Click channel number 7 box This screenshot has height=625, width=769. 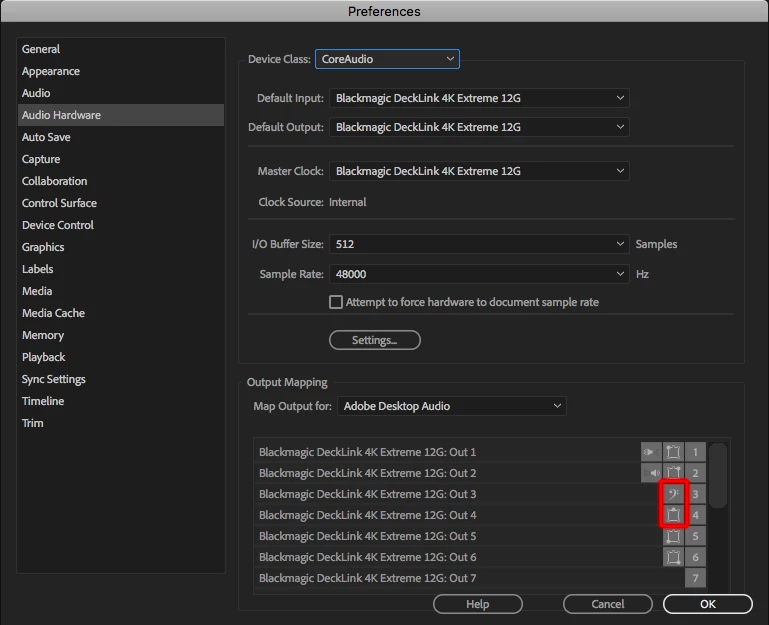tap(695, 578)
